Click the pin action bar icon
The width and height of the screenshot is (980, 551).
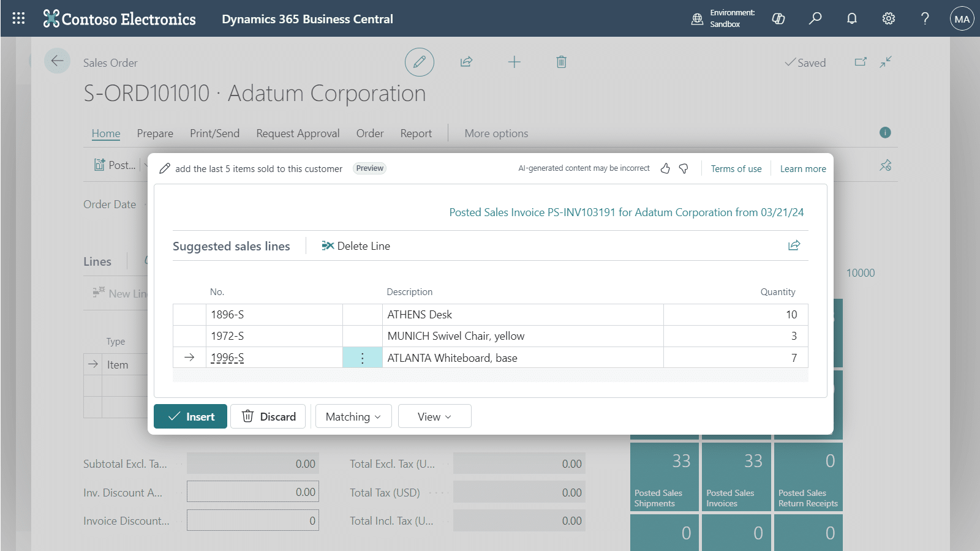click(886, 165)
